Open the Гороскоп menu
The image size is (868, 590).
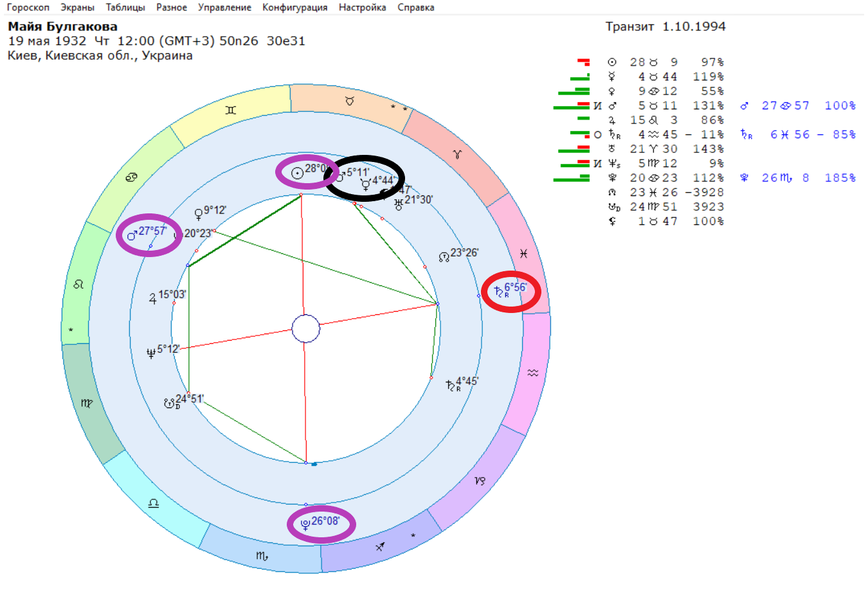(28, 8)
